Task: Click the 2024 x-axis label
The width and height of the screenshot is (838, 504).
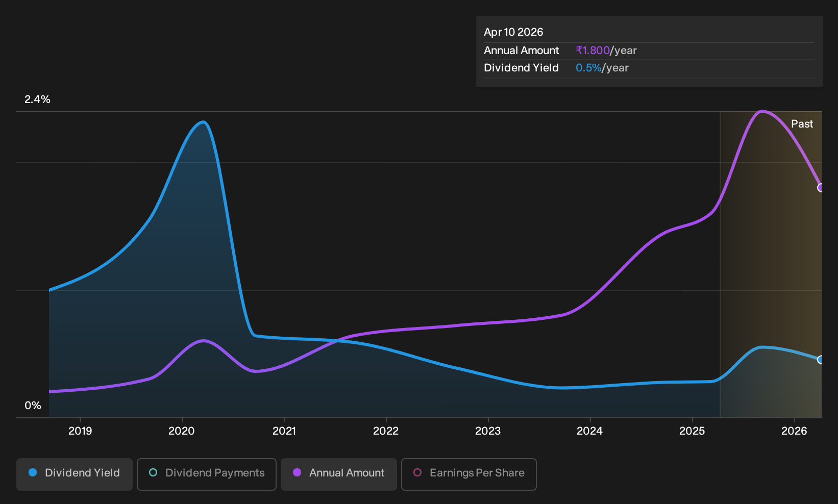Action: [x=590, y=431]
